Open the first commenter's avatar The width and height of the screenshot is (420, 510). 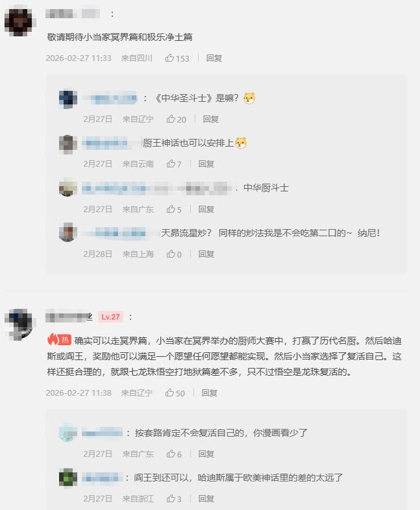click(20, 21)
